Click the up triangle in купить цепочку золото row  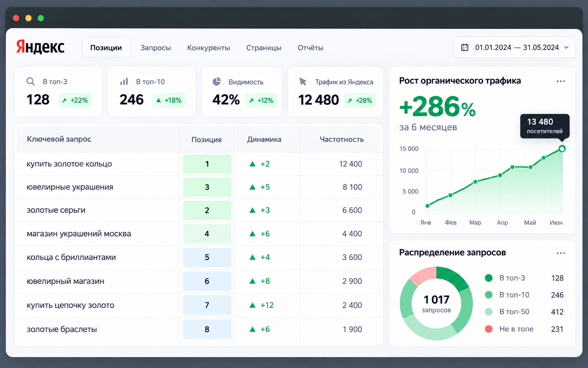tap(252, 305)
